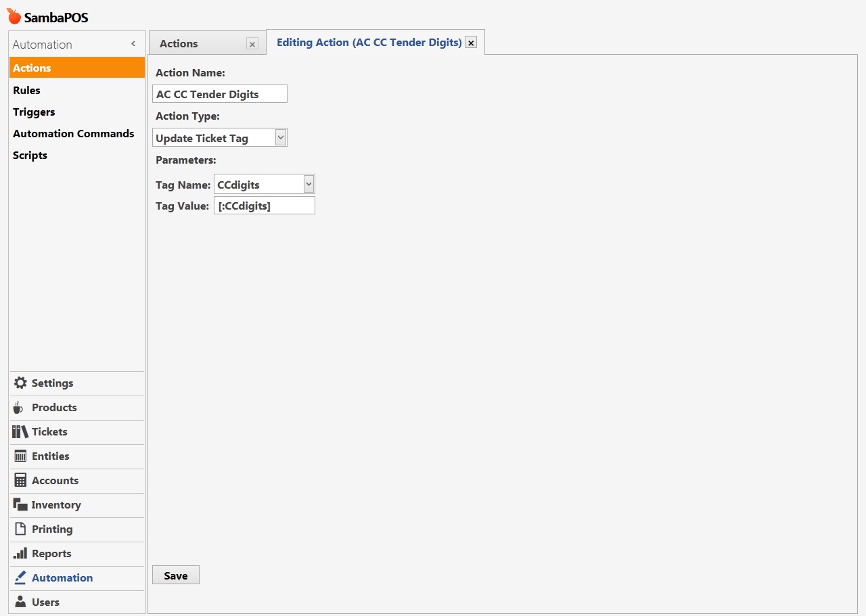Collapse the Automation sidebar panel chevron
The height and width of the screenshot is (616, 866).
[x=133, y=44]
